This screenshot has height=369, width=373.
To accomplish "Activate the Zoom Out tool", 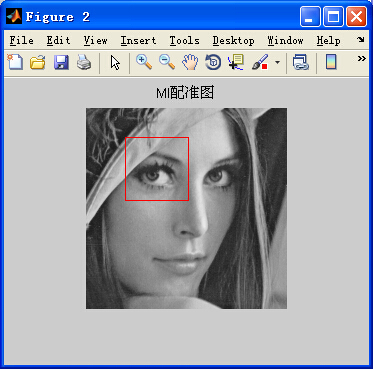I will click(167, 62).
